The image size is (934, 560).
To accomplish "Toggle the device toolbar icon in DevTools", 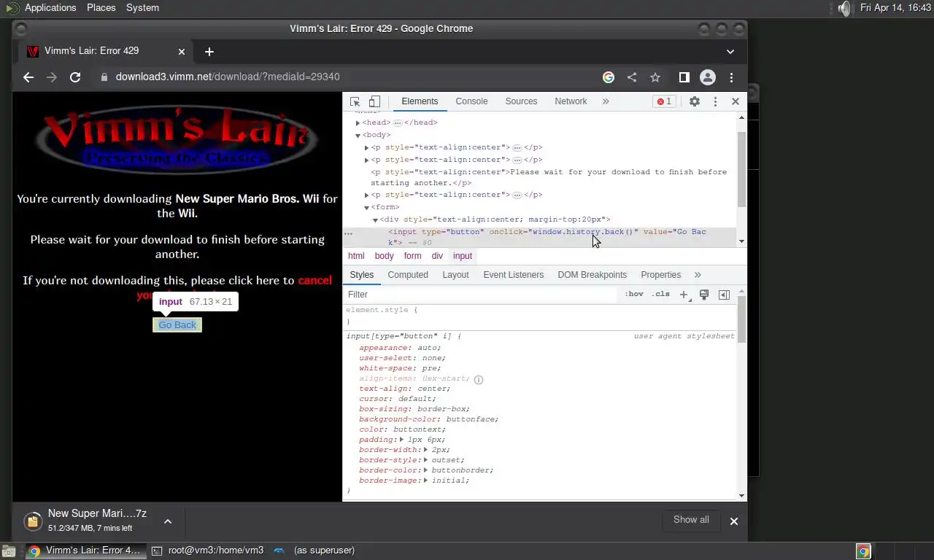I will [374, 101].
